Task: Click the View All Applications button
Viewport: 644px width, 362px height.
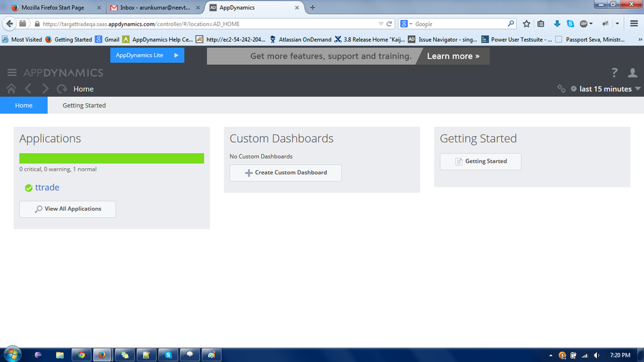Action: (68, 209)
